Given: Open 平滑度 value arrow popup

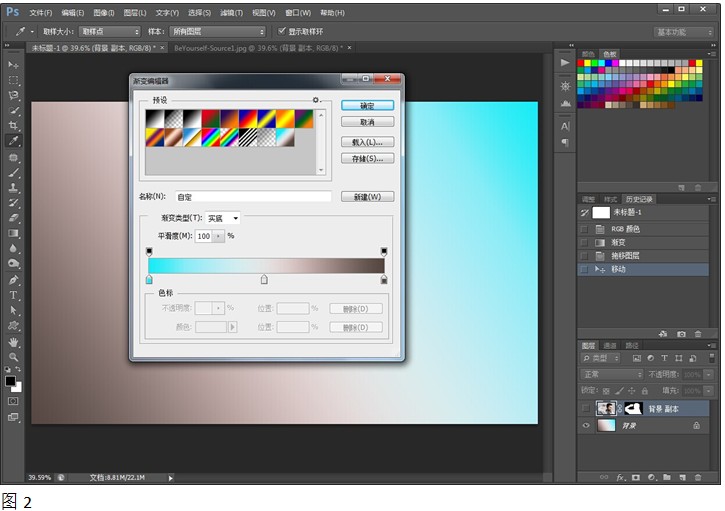Looking at the screenshot, I should pos(218,236).
